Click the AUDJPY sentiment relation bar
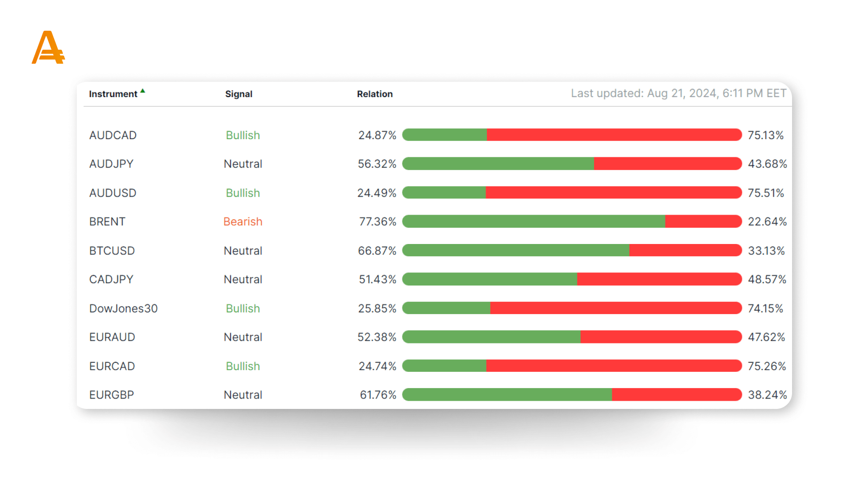The width and height of the screenshot is (868, 488). [572, 164]
